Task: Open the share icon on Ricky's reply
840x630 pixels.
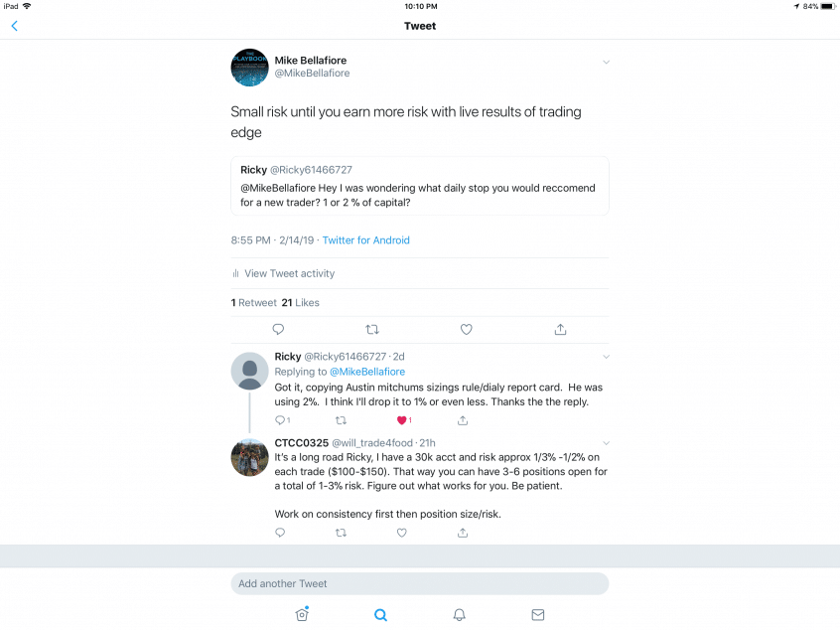Action: [x=463, y=420]
